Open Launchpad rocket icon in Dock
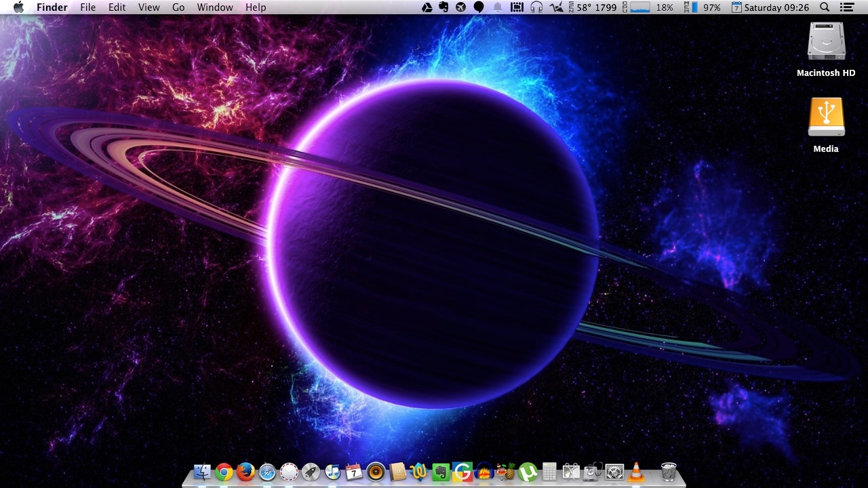 pos(311,472)
